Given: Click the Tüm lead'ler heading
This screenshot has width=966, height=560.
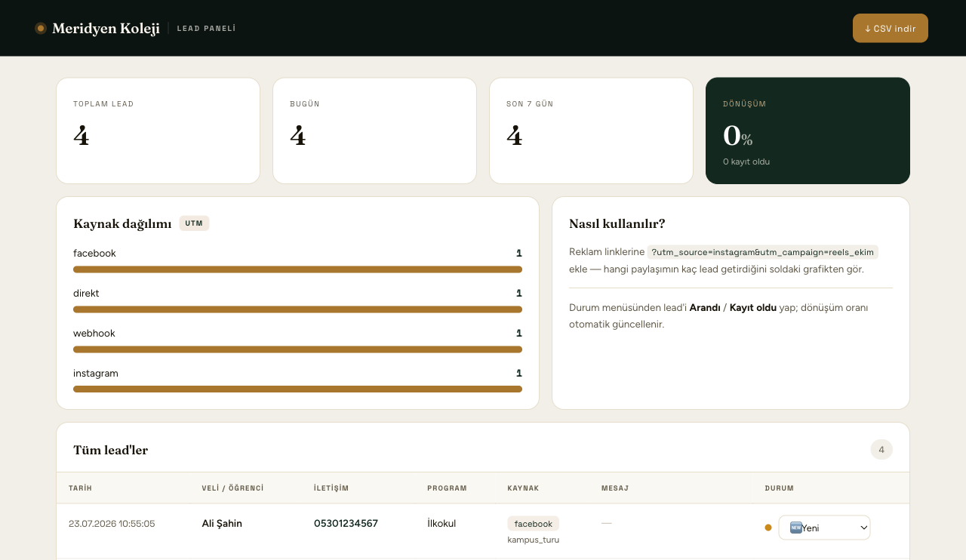Looking at the screenshot, I should click(111, 451).
